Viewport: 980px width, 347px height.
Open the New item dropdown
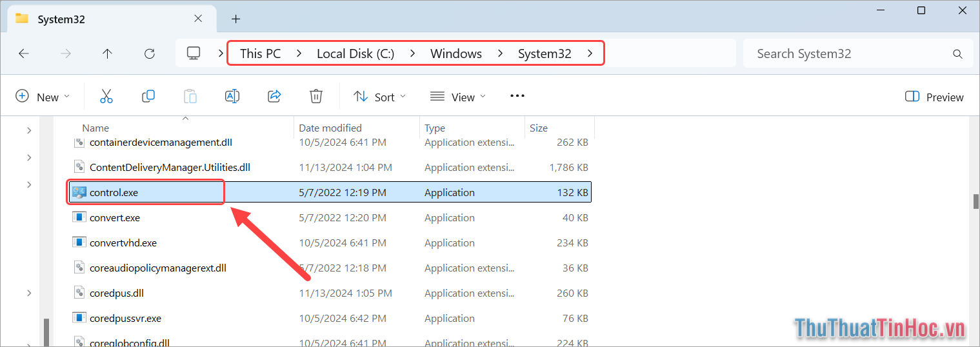pos(42,97)
